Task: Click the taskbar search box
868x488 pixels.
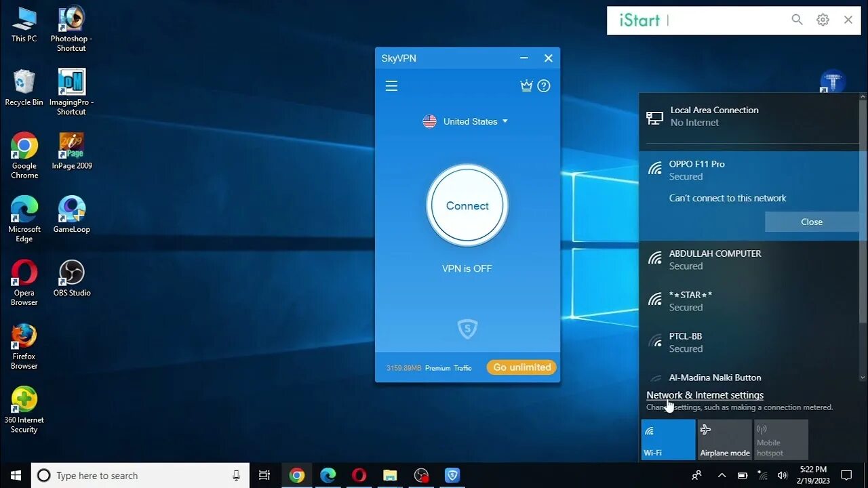Action: (x=140, y=475)
